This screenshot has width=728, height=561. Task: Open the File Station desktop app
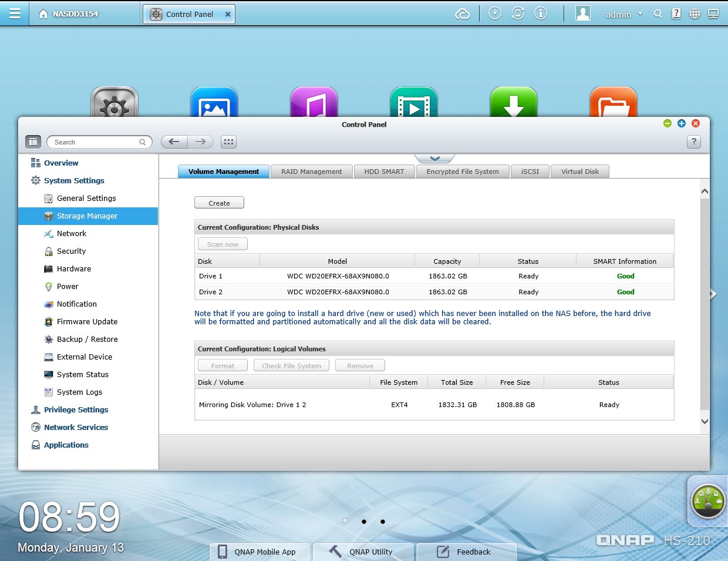[614, 102]
